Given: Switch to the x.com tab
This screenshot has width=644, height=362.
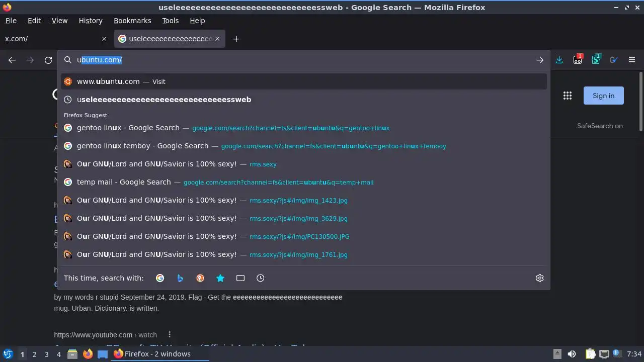Looking at the screenshot, I should point(56,39).
